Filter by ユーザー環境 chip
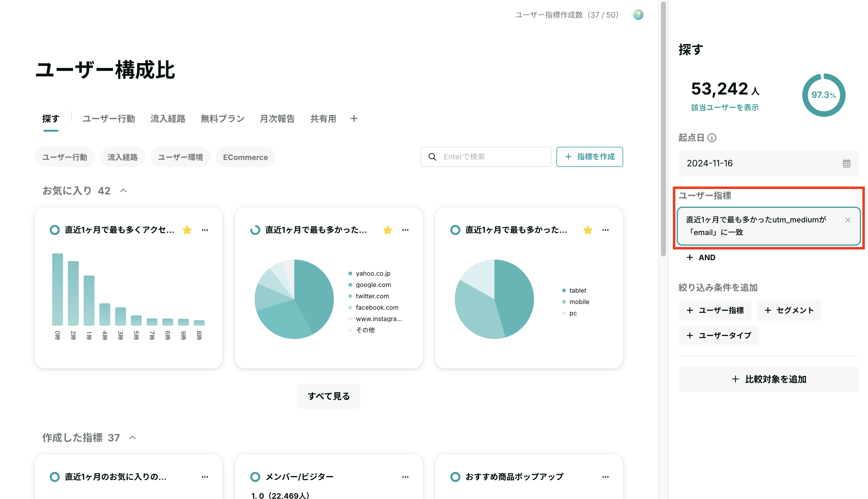 [180, 157]
